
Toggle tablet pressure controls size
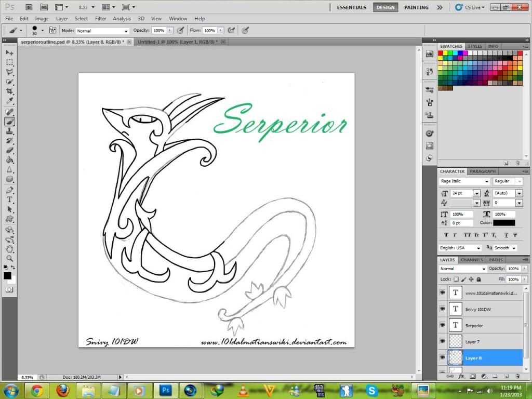[x=245, y=30]
